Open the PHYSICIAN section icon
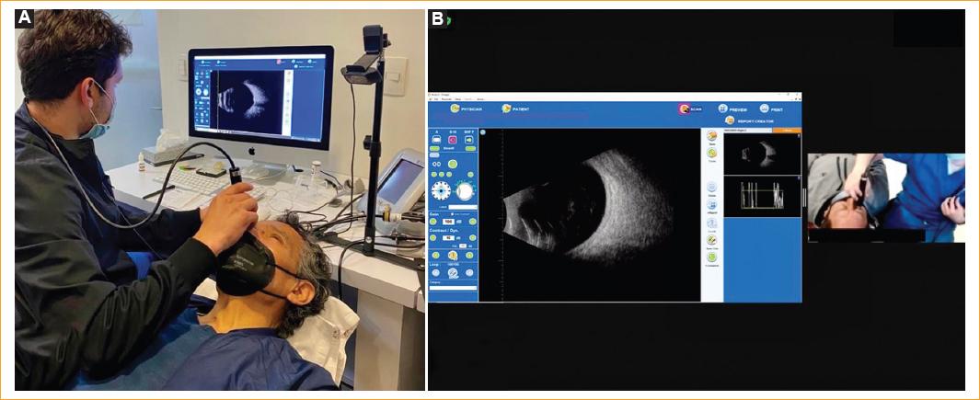The width and height of the screenshot is (980, 400). (x=454, y=109)
